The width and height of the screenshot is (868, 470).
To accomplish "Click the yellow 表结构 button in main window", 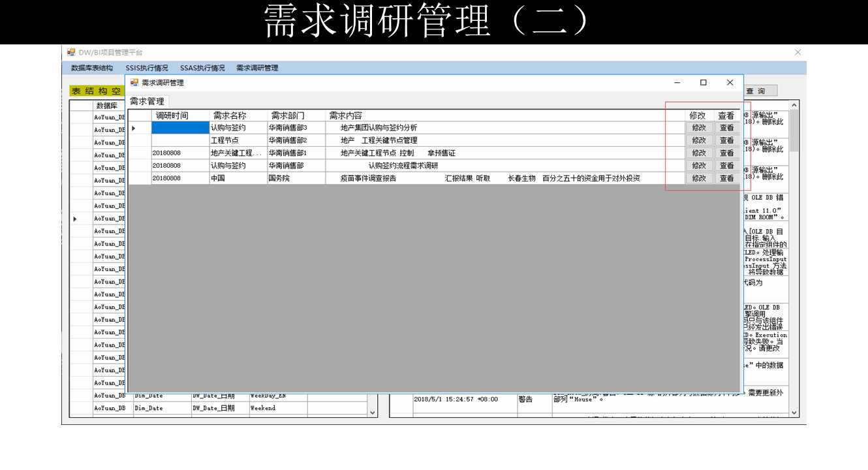I will (x=97, y=91).
